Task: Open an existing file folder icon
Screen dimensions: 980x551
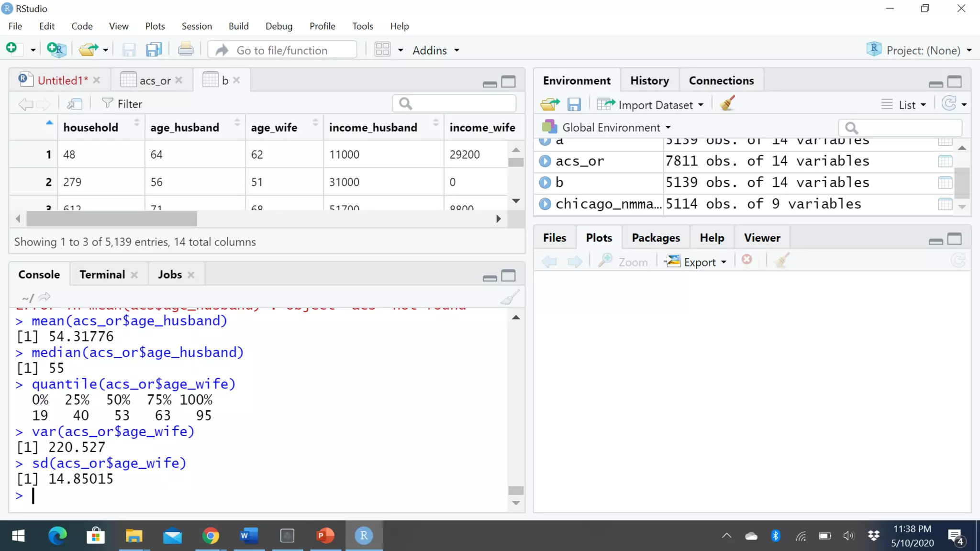Action: point(88,49)
